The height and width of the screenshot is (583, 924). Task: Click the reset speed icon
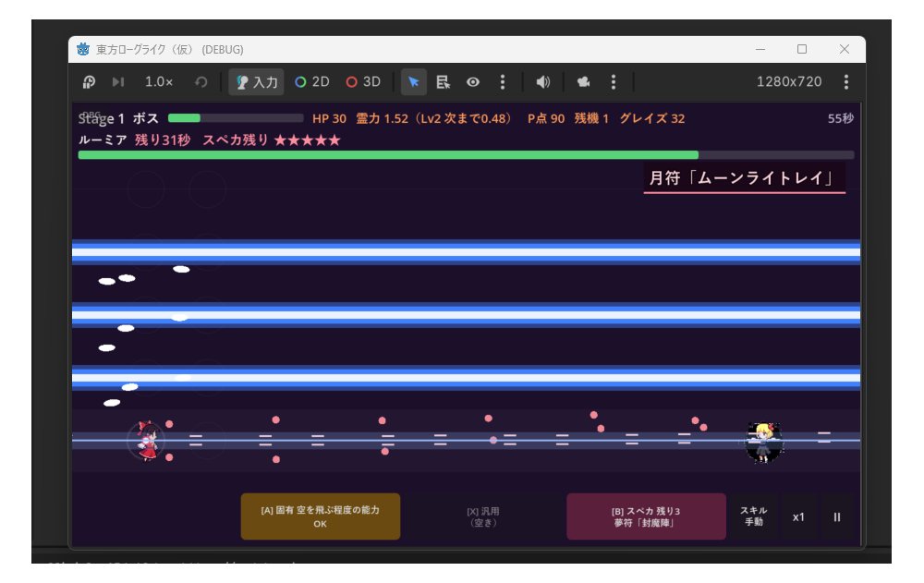point(201,82)
